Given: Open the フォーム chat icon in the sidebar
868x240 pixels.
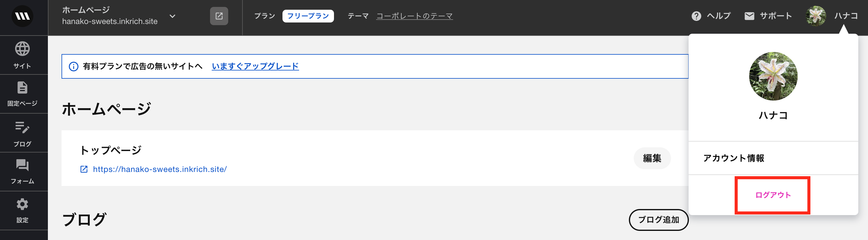Looking at the screenshot, I should click(22, 165).
